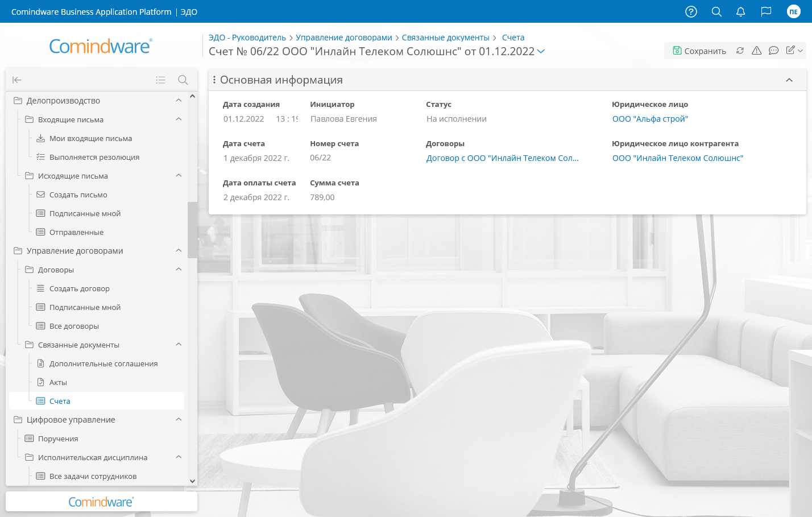Click the Отправленные list icon
812x517 pixels.
point(40,232)
